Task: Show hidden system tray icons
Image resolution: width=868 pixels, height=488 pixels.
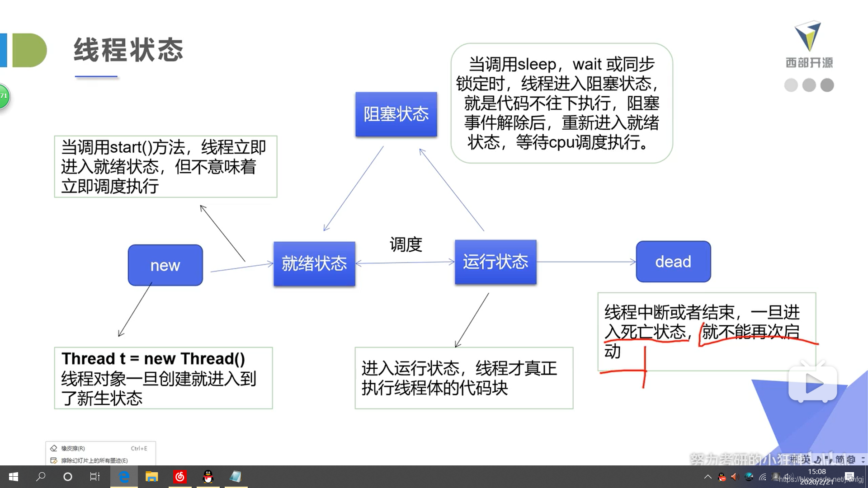Action: pyautogui.click(x=708, y=477)
